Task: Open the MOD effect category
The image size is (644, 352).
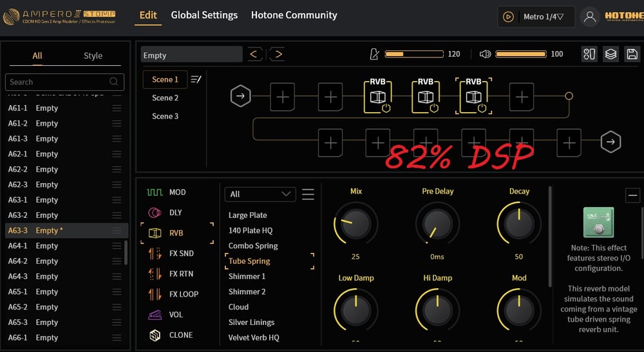Action: coord(166,192)
